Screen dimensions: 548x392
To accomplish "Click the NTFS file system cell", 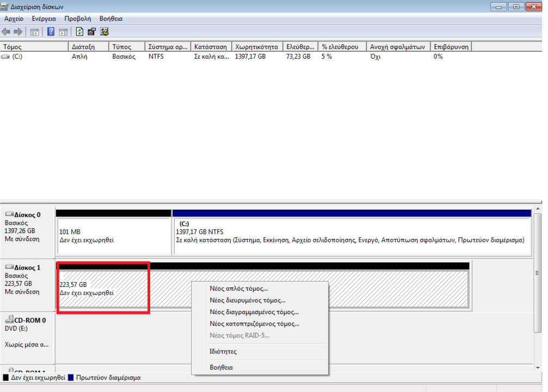I will click(156, 57).
